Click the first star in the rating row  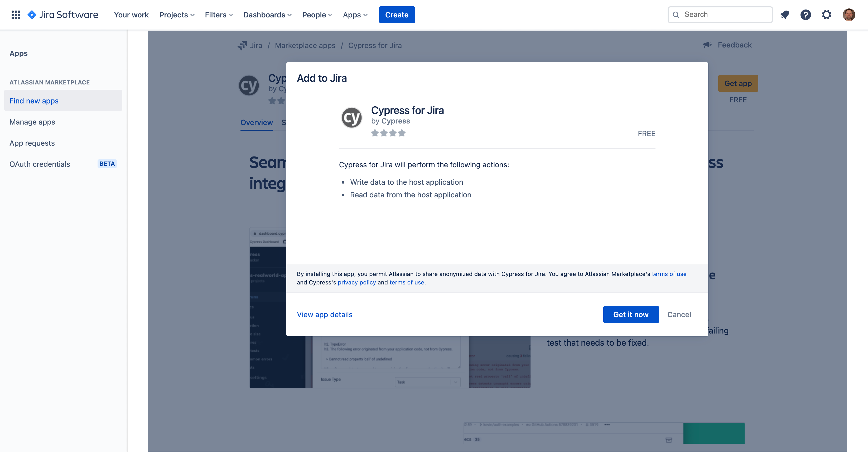(375, 133)
